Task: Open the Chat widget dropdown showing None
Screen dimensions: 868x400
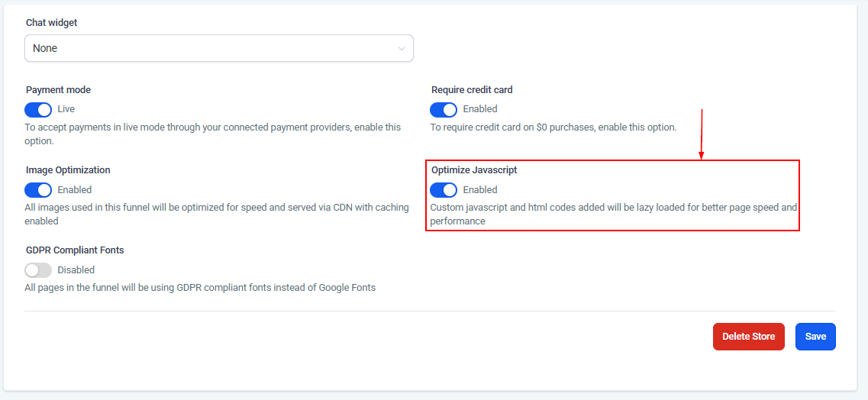Action: [218, 48]
